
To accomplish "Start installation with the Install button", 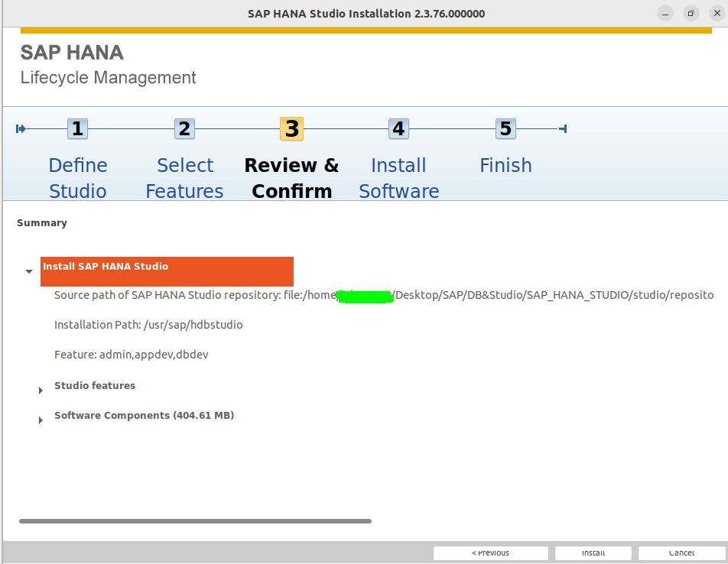I will pos(593,553).
